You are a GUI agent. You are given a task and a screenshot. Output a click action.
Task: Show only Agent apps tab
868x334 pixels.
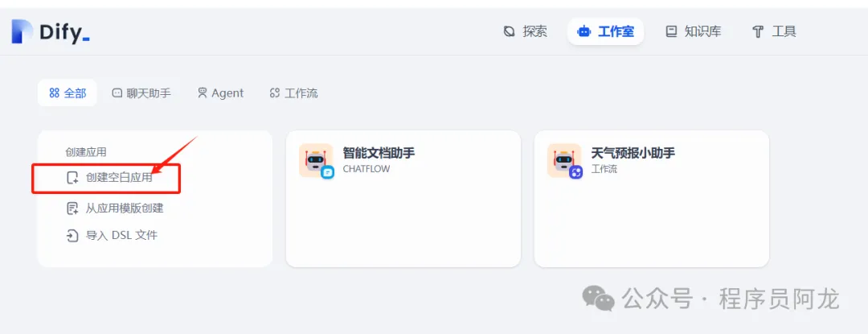pos(220,93)
